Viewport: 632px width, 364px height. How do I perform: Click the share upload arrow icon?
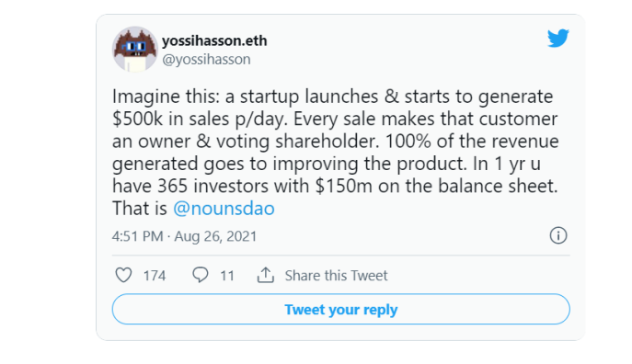[266, 275]
